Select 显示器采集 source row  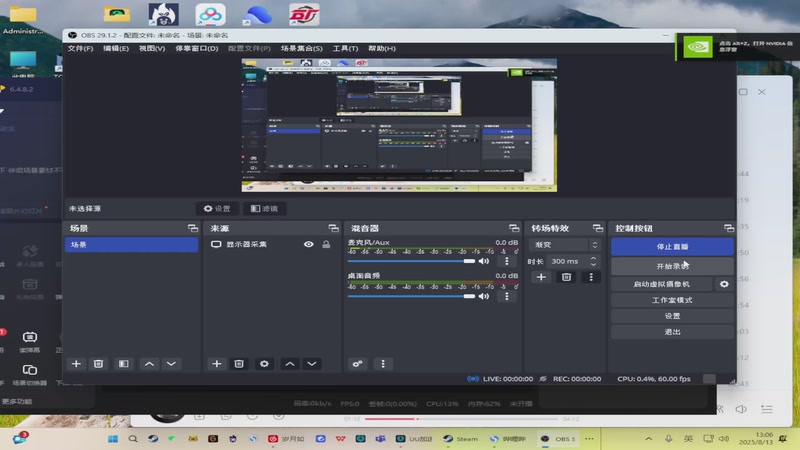(270, 244)
